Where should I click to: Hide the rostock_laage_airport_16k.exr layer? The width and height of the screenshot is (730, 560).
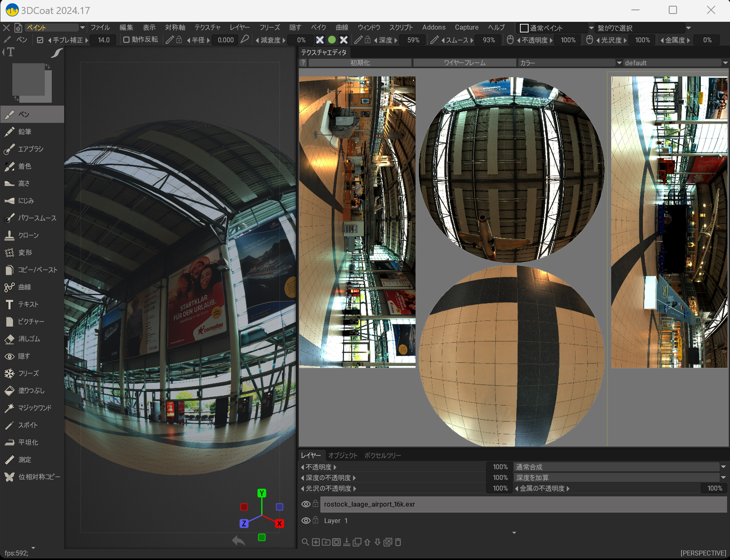(305, 504)
